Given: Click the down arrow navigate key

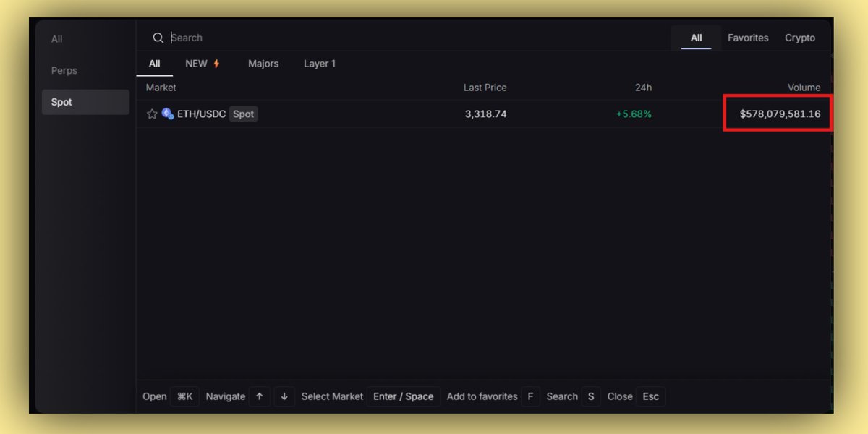Looking at the screenshot, I should [284, 396].
